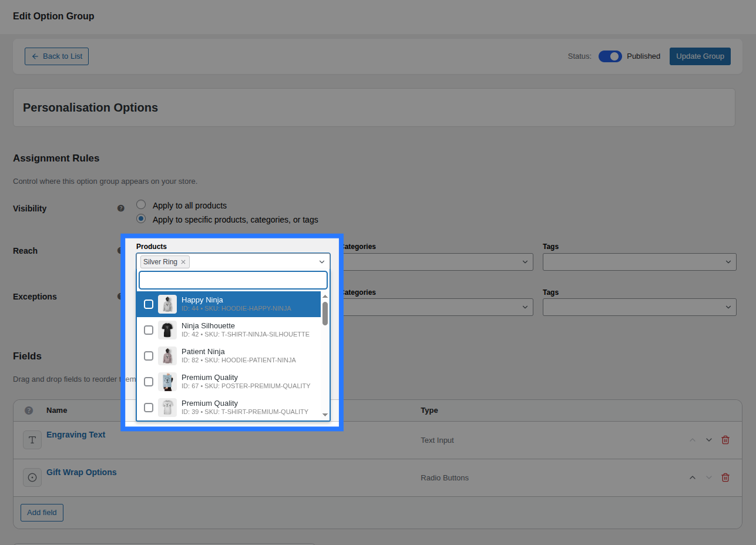Check the Ninja Silhouette checkbox

click(x=149, y=330)
